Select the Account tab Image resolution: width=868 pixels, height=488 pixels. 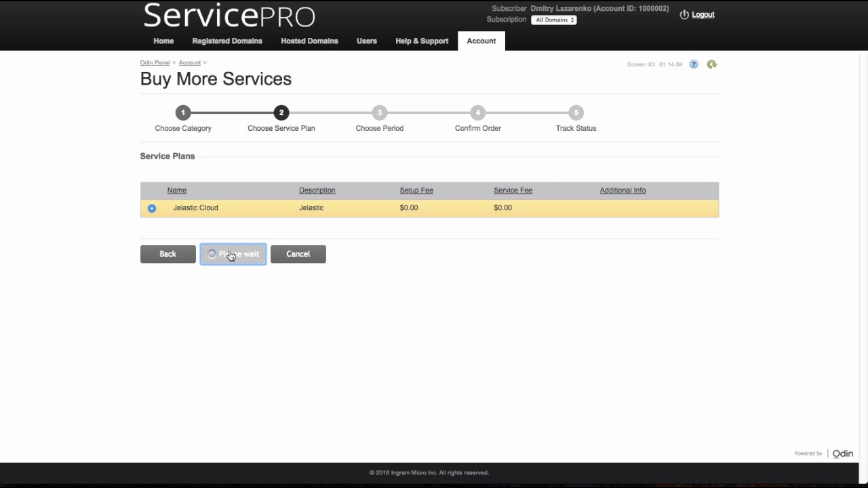pos(481,41)
